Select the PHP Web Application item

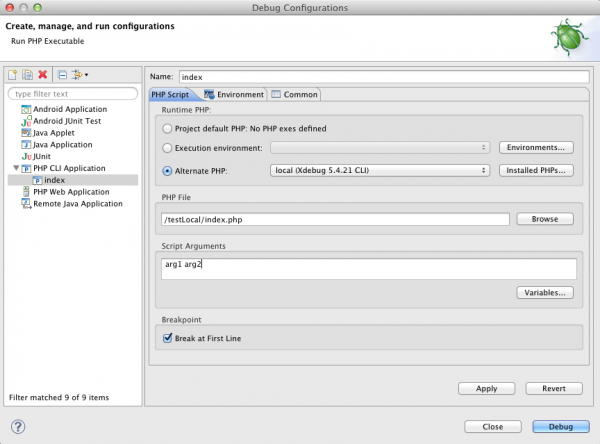pyautogui.click(x=71, y=191)
